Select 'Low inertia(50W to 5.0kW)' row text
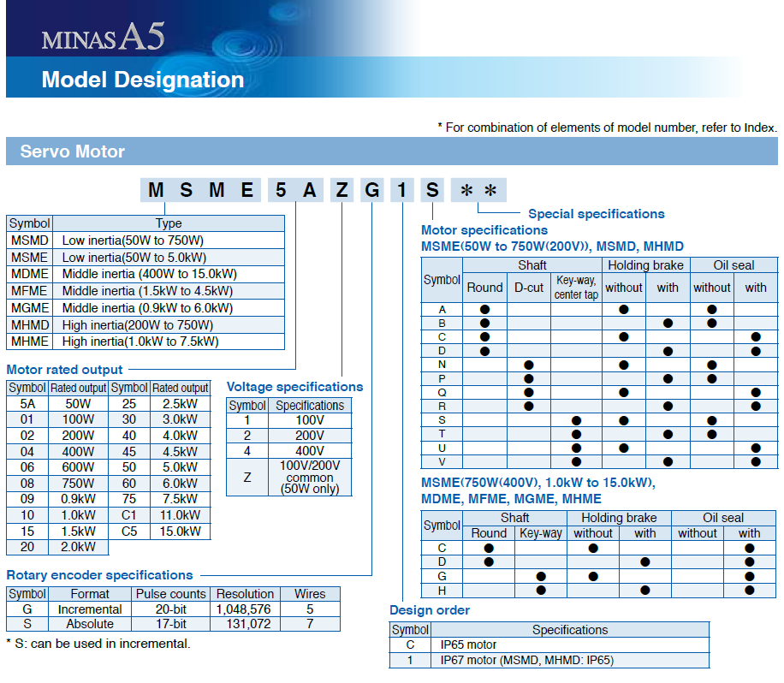This screenshot has height=683, width=784. [134, 258]
